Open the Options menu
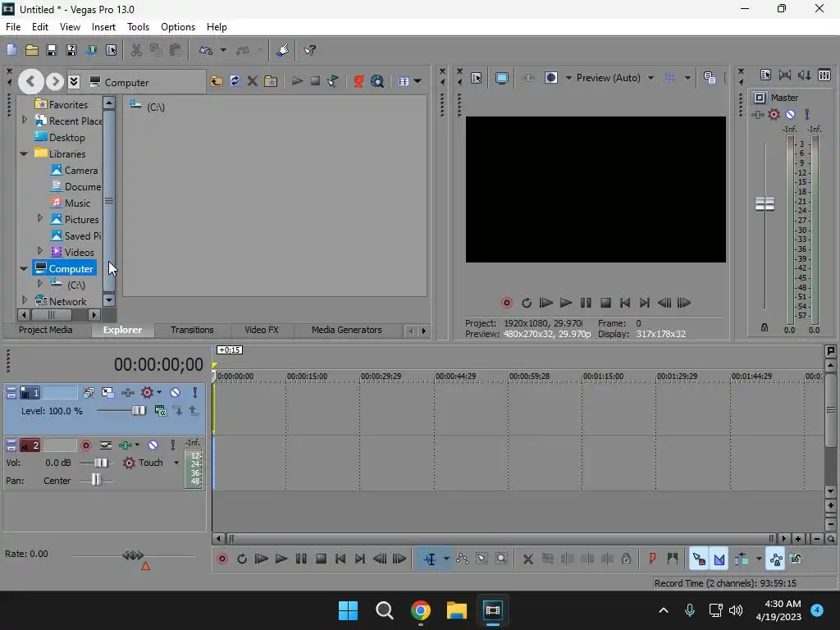Image resolution: width=840 pixels, height=630 pixels. (x=178, y=27)
